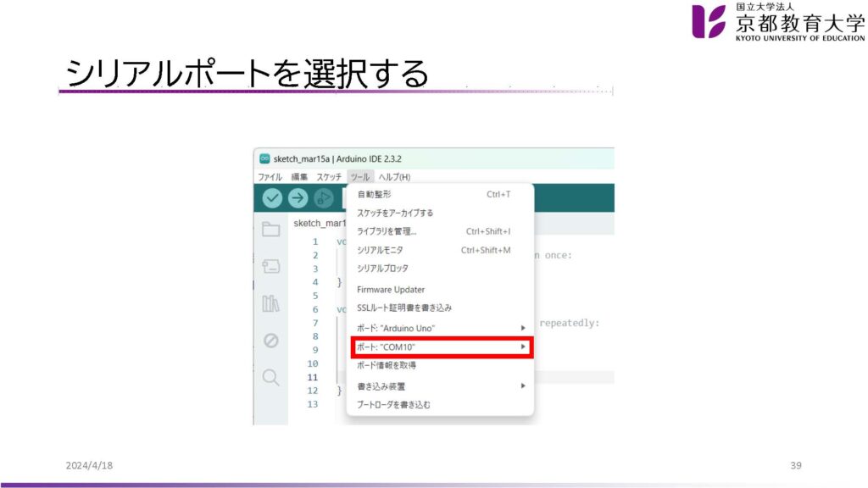Click line number 11 in the editor
This screenshot has width=868, height=488.
click(313, 377)
